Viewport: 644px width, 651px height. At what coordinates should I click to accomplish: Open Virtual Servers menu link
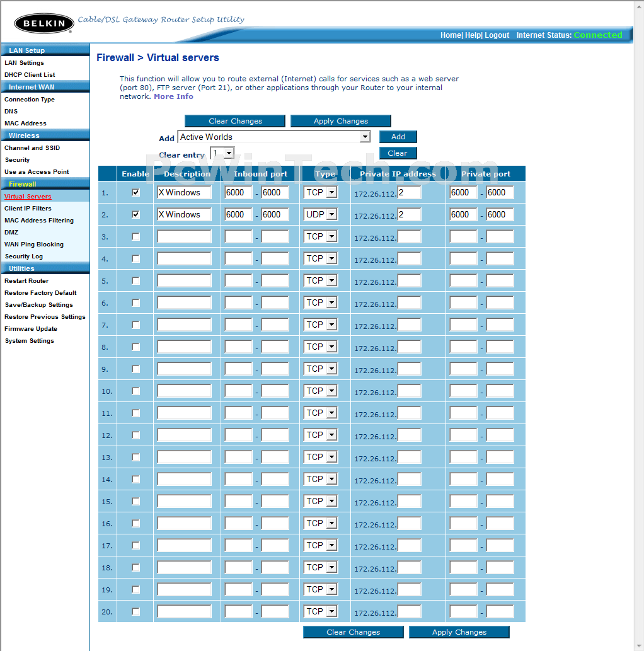[x=28, y=197]
